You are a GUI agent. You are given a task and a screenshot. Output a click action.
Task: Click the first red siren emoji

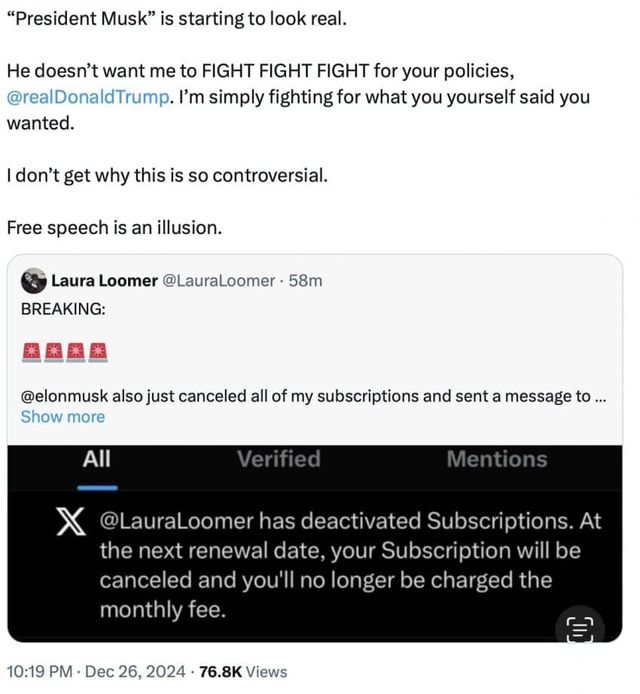[x=31, y=352]
